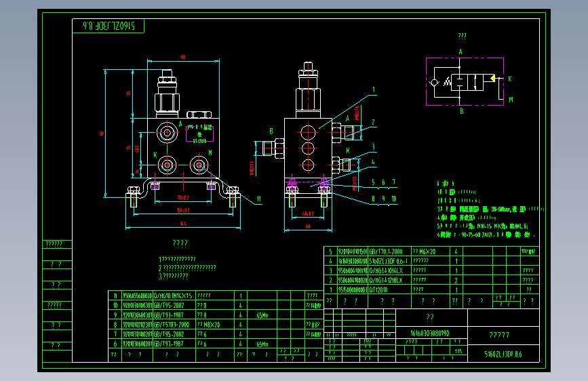Click the magenta nameplate rectangle on front view
The height and width of the screenshot is (381, 588).
[199, 134]
